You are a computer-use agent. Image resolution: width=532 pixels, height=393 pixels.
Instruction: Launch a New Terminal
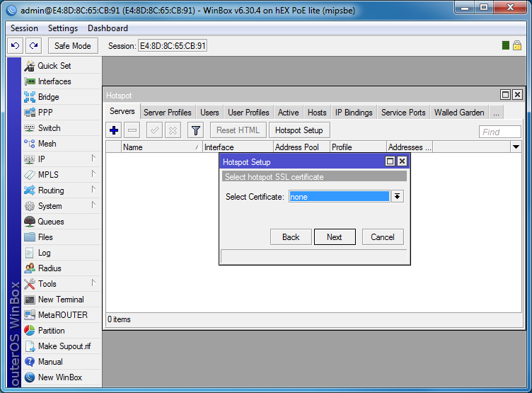pos(62,300)
